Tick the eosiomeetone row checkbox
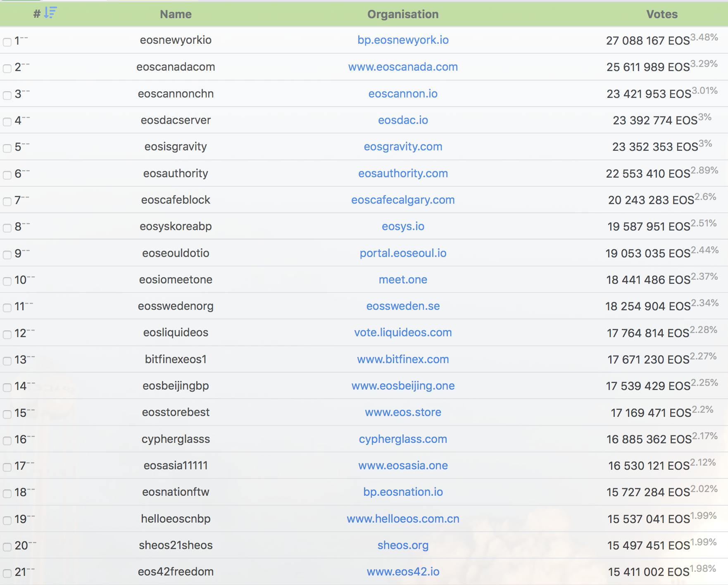The width and height of the screenshot is (728, 585). click(x=7, y=281)
